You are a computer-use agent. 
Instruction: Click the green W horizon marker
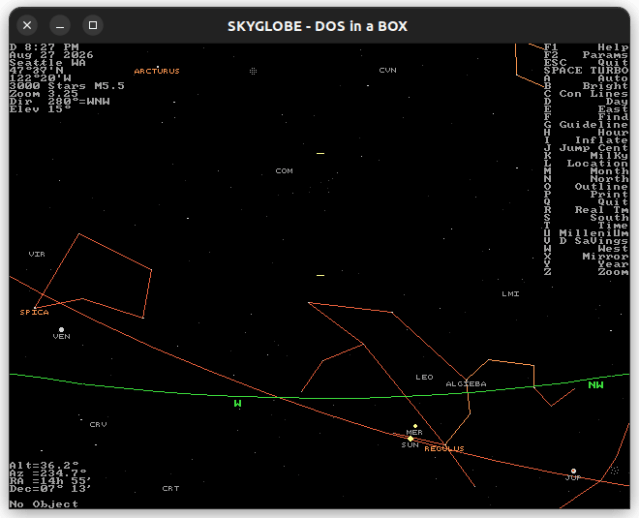pos(238,403)
